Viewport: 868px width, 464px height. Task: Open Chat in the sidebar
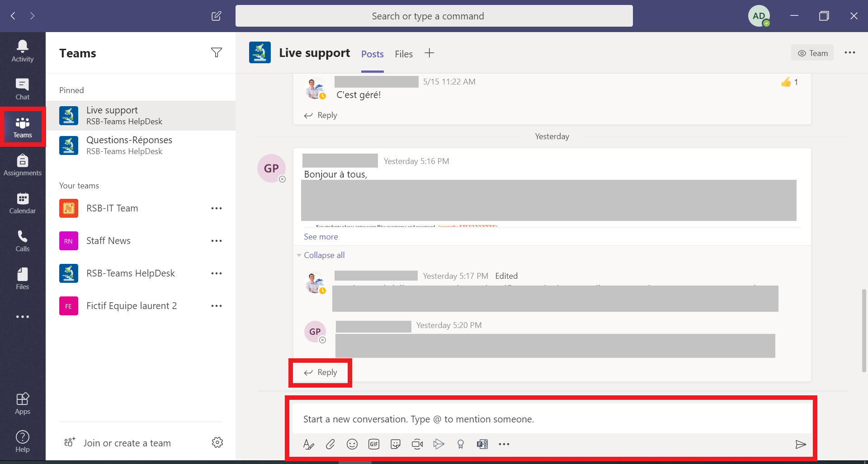23,89
